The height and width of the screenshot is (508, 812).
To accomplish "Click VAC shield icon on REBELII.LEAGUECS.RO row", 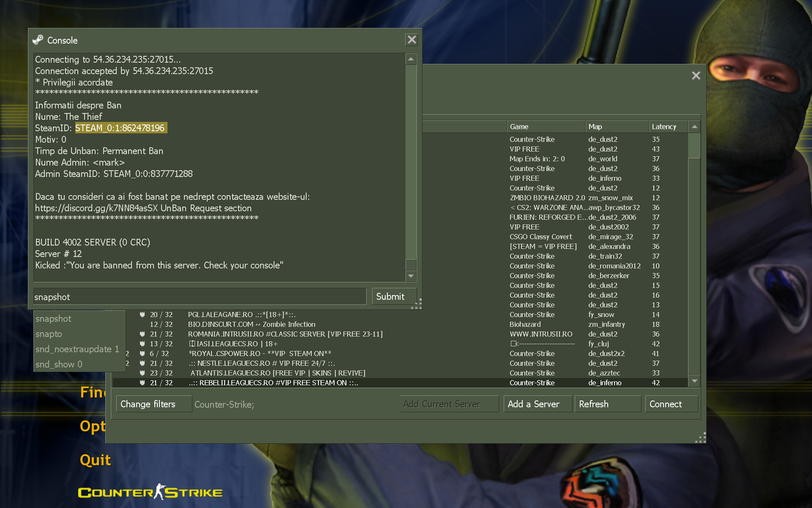I will (143, 383).
